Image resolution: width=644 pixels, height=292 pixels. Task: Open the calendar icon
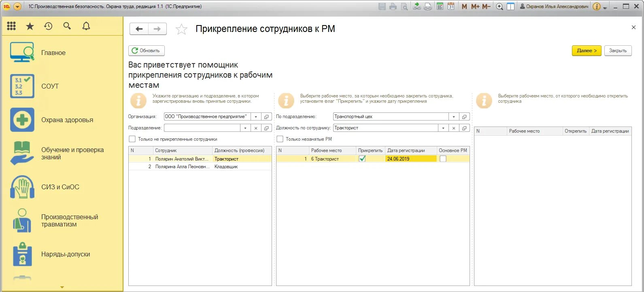tap(451, 6)
